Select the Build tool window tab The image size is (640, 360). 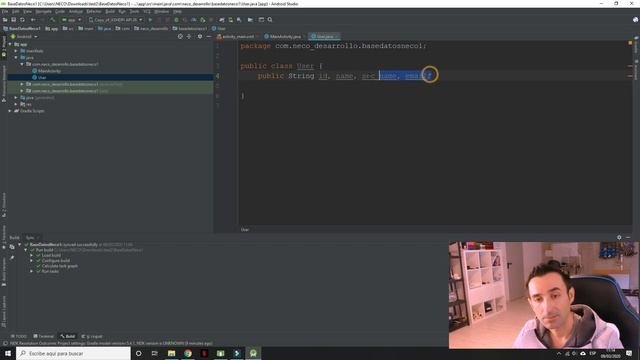pos(68,336)
